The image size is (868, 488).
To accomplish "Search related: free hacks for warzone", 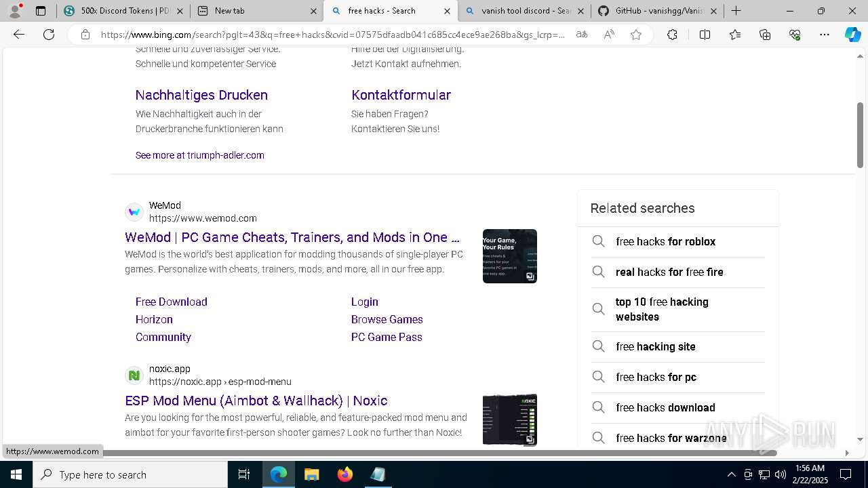I will 678,438.
